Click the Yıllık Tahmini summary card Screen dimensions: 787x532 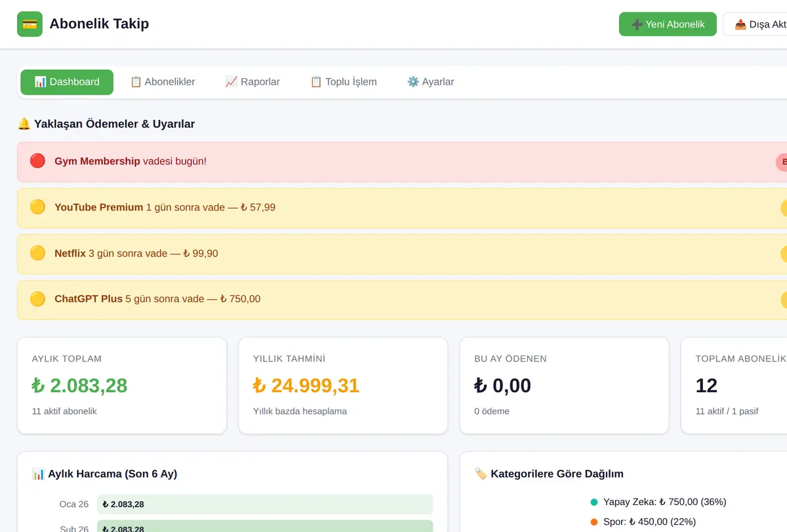(343, 386)
